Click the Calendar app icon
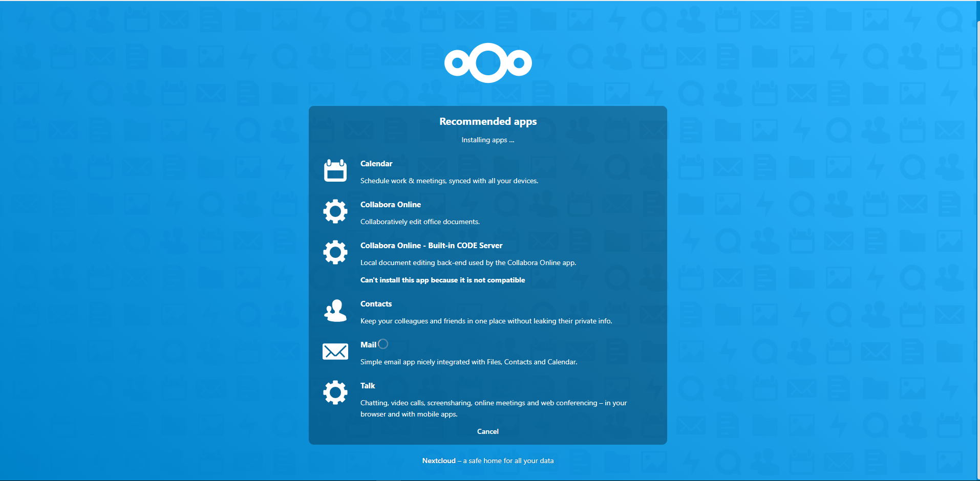This screenshot has height=481, width=980. (x=335, y=171)
